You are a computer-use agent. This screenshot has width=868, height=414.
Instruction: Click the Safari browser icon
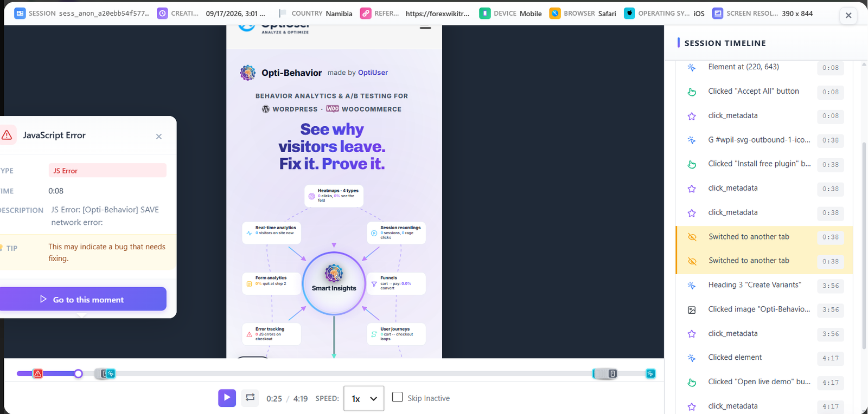[x=555, y=14]
